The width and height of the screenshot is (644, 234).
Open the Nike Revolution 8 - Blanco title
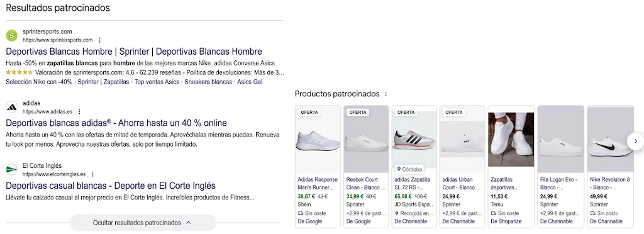click(609, 184)
